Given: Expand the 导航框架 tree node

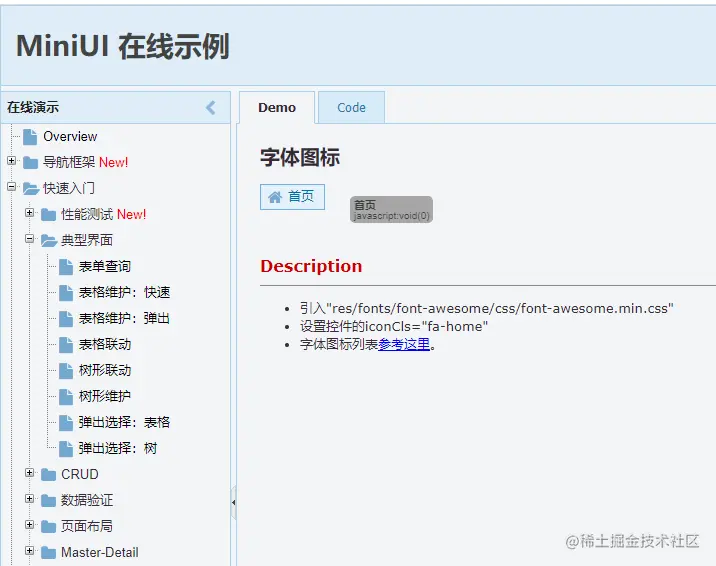Looking at the screenshot, I should tap(12, 161).
